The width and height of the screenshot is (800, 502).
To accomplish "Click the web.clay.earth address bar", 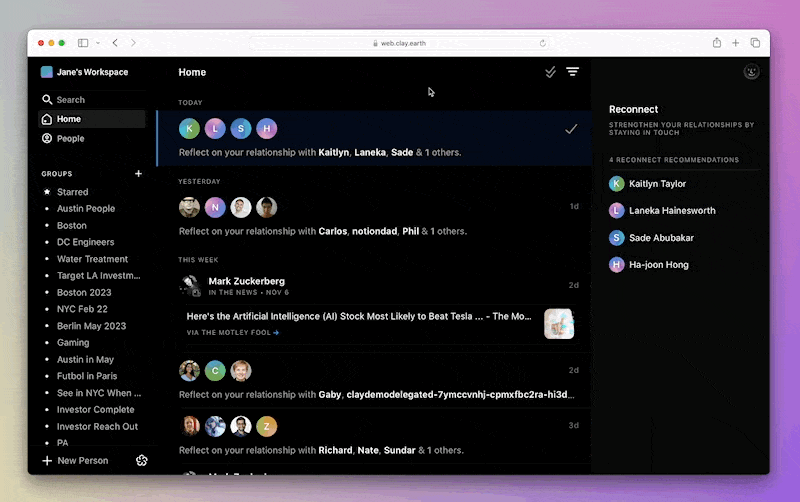I will coord(399,43).
